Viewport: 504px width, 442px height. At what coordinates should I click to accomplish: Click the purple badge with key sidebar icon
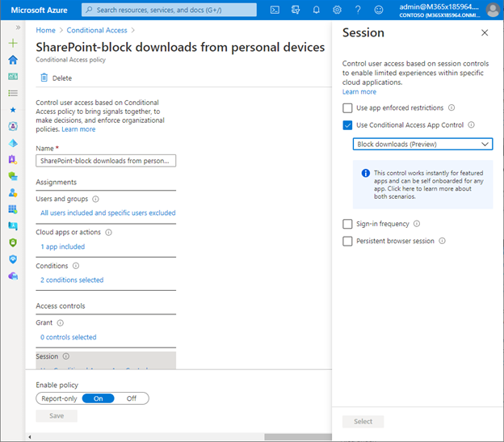pyautogui.click(x=13, y=159)
